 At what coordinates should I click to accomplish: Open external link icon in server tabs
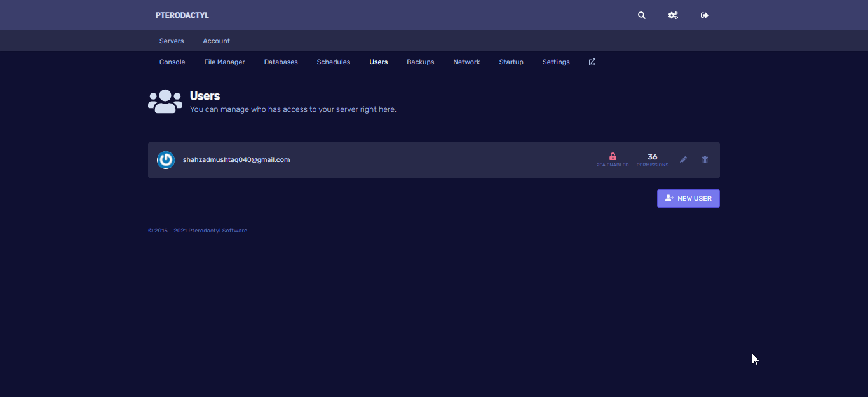point(592,62)
